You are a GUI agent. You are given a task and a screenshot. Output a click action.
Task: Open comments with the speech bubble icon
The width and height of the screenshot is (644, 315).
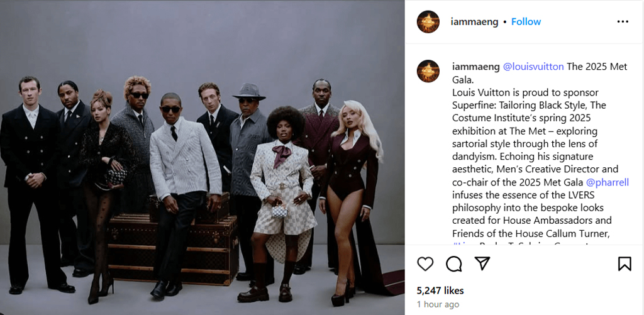(453, 263)
